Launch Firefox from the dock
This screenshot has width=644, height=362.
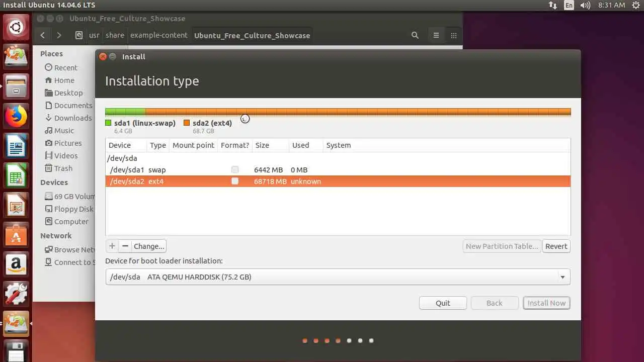(x=16, y=117)
